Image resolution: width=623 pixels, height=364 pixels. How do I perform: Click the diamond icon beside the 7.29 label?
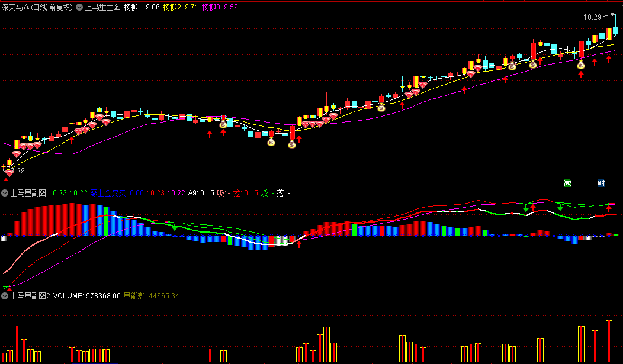coord(9,173)
